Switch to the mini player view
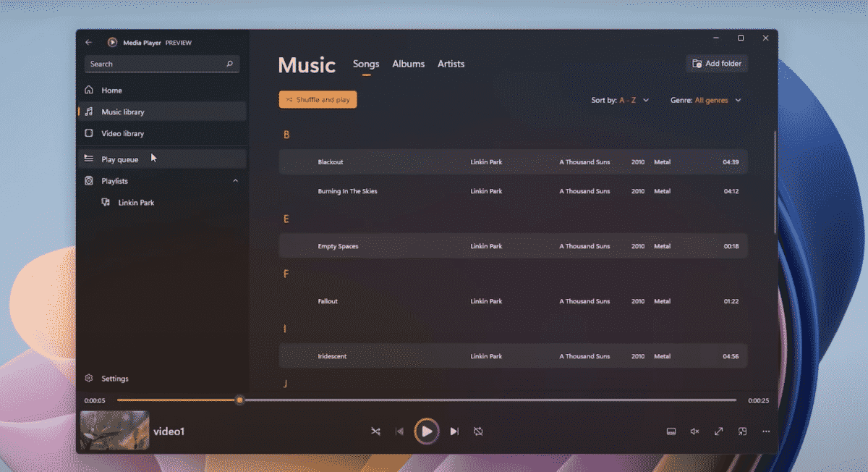 [x=743, y=431]
